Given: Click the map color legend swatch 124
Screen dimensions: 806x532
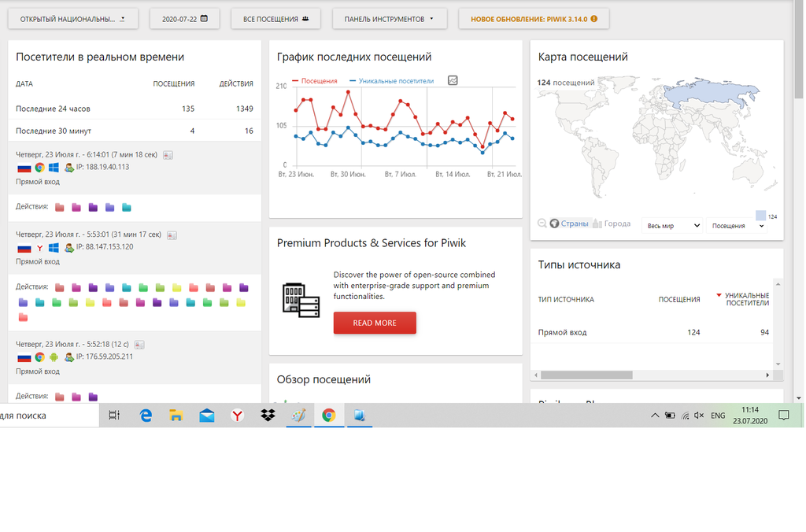Looking at the screenshot, I should tap(761, 216).
